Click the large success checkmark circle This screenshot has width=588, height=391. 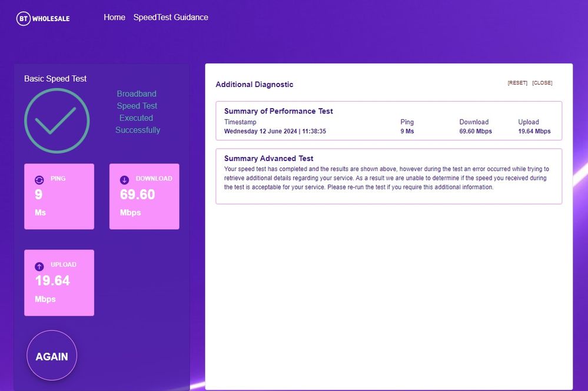tap(57, 121)
